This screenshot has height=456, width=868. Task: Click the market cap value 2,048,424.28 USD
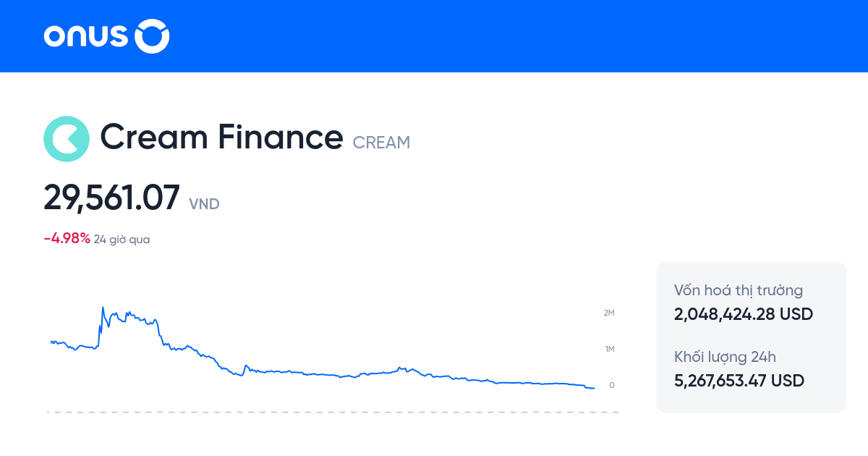[743, 314]
